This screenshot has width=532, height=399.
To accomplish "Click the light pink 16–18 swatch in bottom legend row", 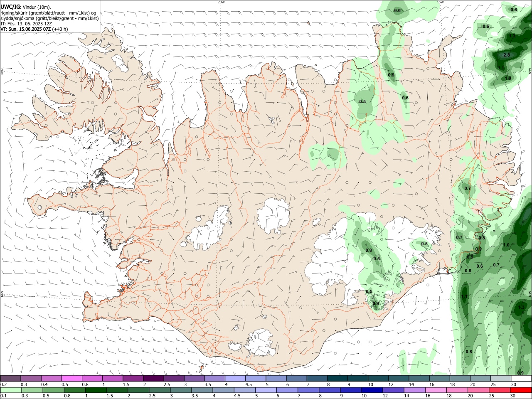I will 436,390.
